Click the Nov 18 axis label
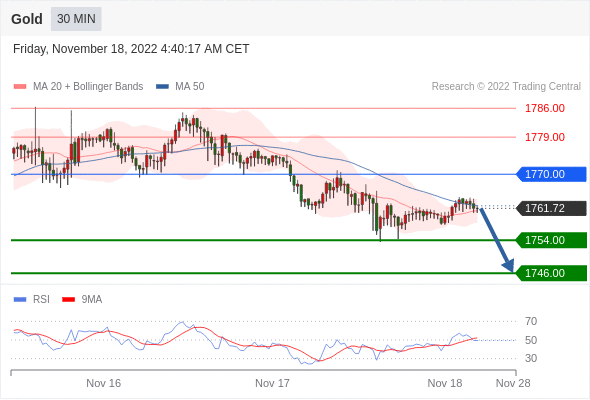The image size is (590, 400). 444,383
